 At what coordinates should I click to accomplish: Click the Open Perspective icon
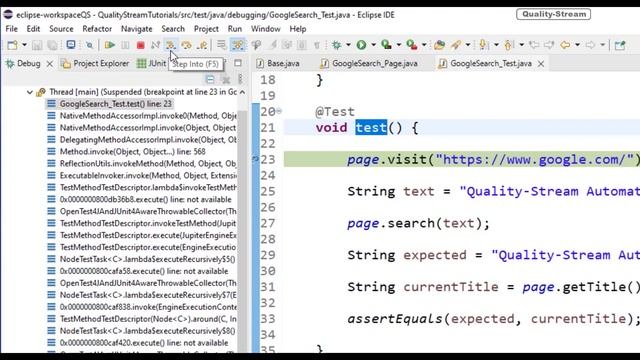(x=620, y=45)
